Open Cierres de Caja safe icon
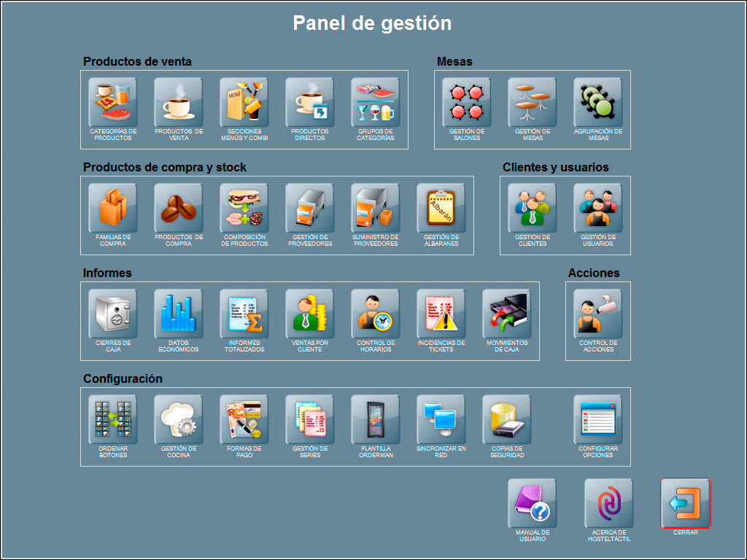The width and height of the screenshot is (747, 560). point(112,314)
